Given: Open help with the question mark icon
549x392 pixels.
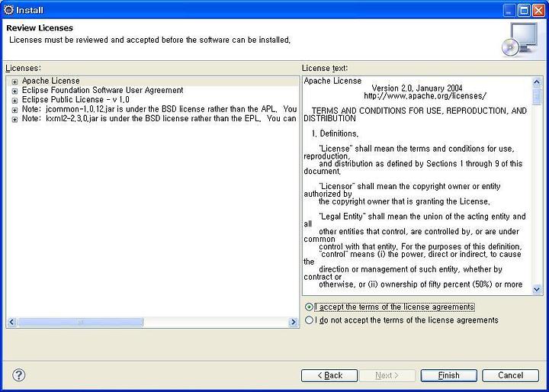Looking at the screenshot, I should pyautogui.click(x=19, y=375).
